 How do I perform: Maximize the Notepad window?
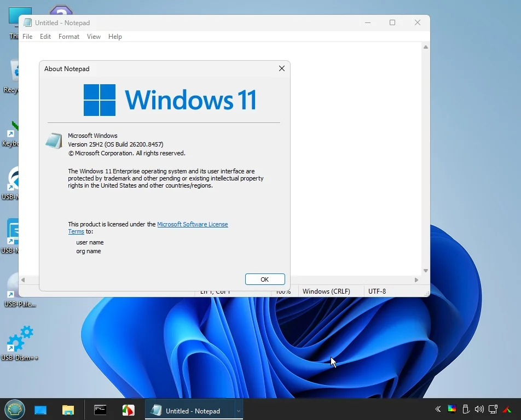[392, 22]
